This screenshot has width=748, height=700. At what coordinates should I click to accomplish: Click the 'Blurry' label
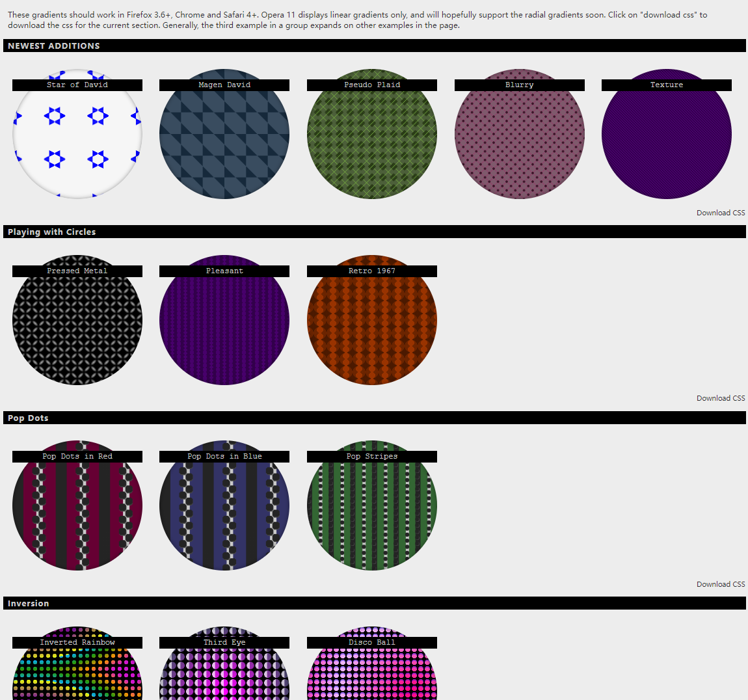pyautogui.click(x=520, y=85)
